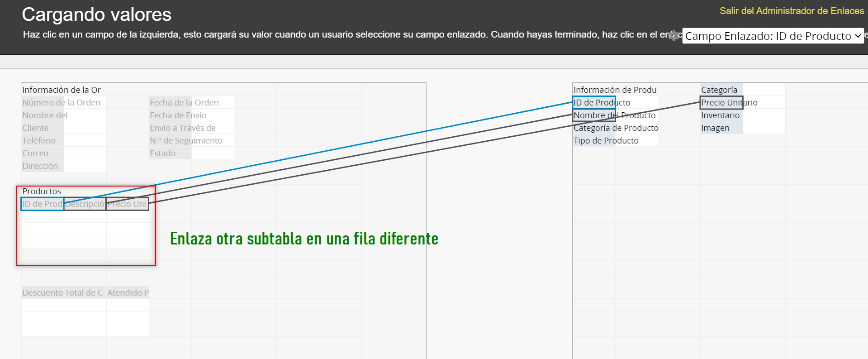Click Precio Uni column in Productos subtable
The height and width of the screenshot is (359, 868).
[127, 204]
